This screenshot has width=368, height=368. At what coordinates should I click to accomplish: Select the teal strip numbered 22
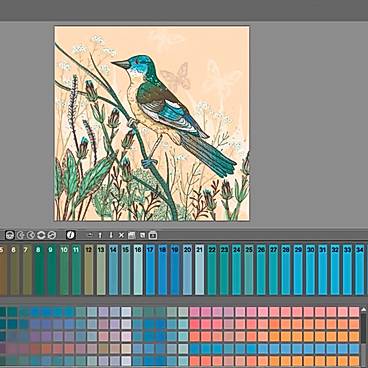212,269
